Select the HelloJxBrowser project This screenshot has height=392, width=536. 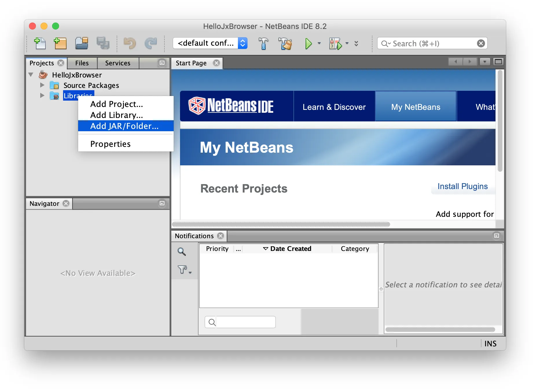77,75
